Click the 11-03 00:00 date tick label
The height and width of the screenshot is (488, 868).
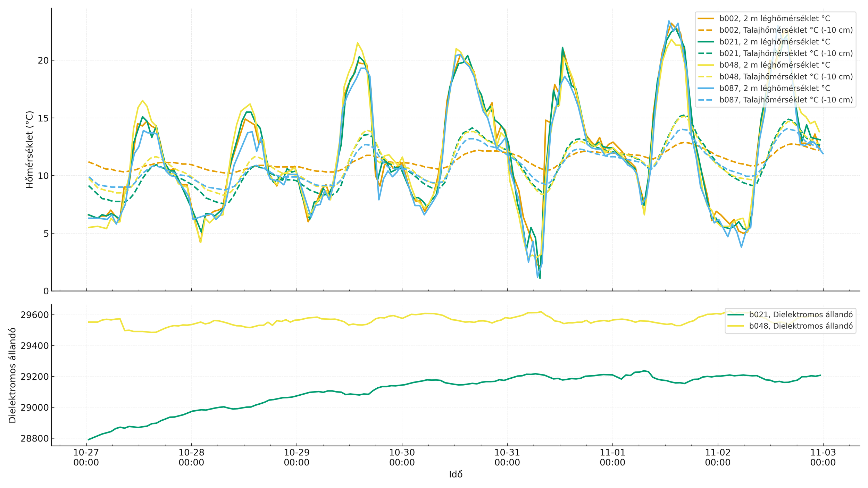823,457
